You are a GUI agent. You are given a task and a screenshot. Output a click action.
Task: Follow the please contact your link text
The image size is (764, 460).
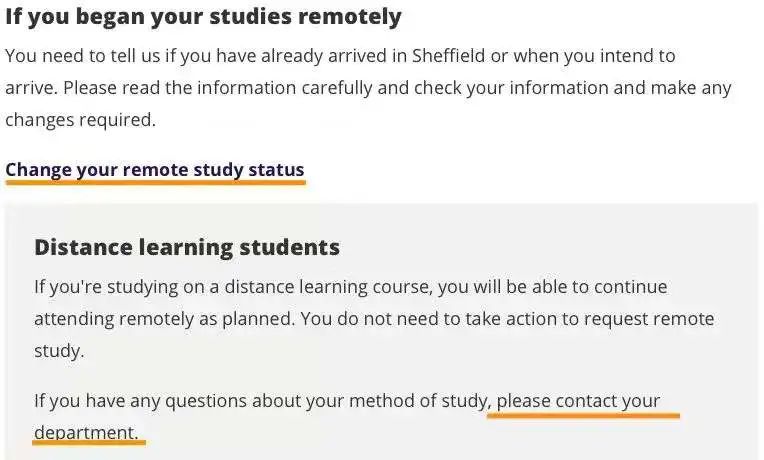click(x=578, y=401)
